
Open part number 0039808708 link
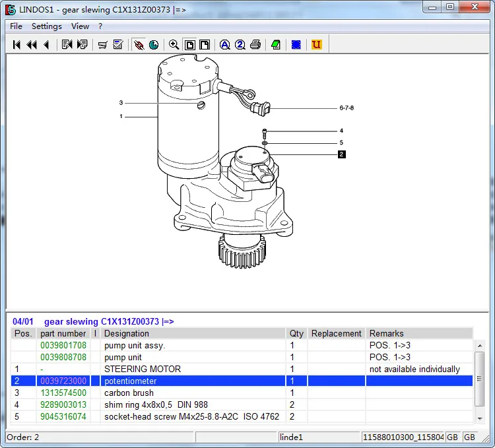coord(63,357)
